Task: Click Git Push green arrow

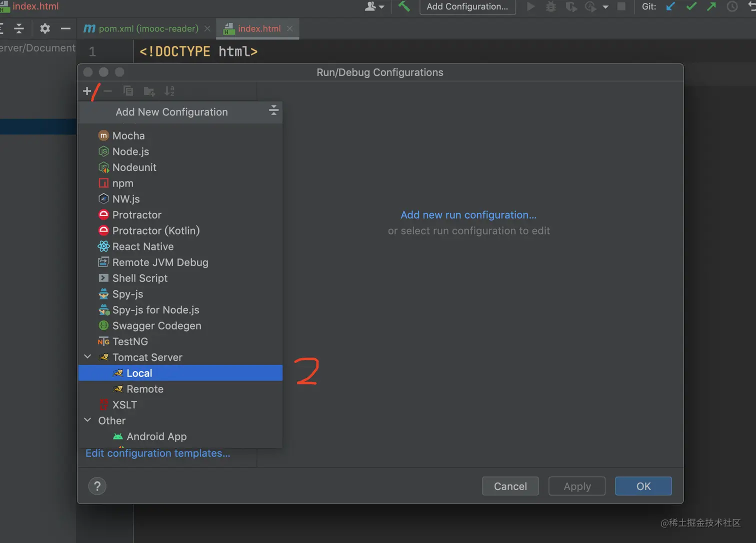Action: coord(711,6)
